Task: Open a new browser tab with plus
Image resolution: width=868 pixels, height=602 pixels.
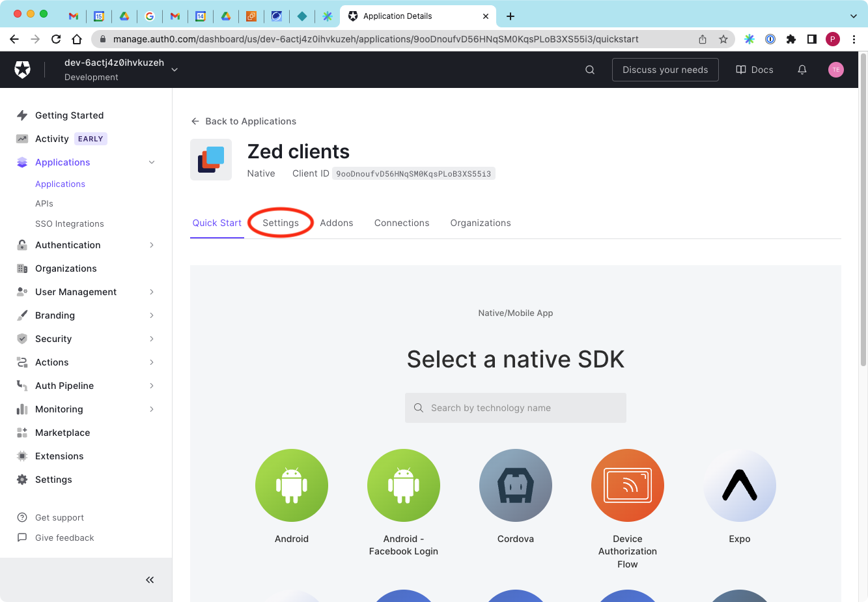Action: [511, 16]
